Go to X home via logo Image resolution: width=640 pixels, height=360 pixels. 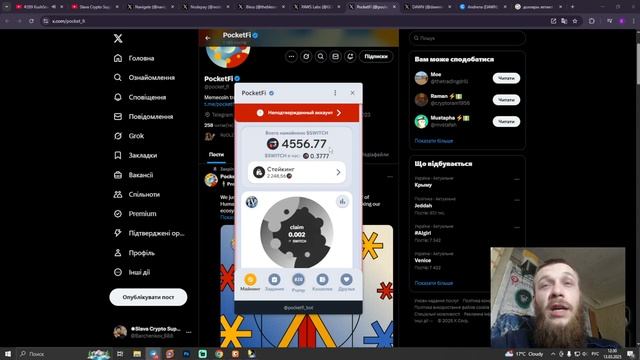[118, 38]
